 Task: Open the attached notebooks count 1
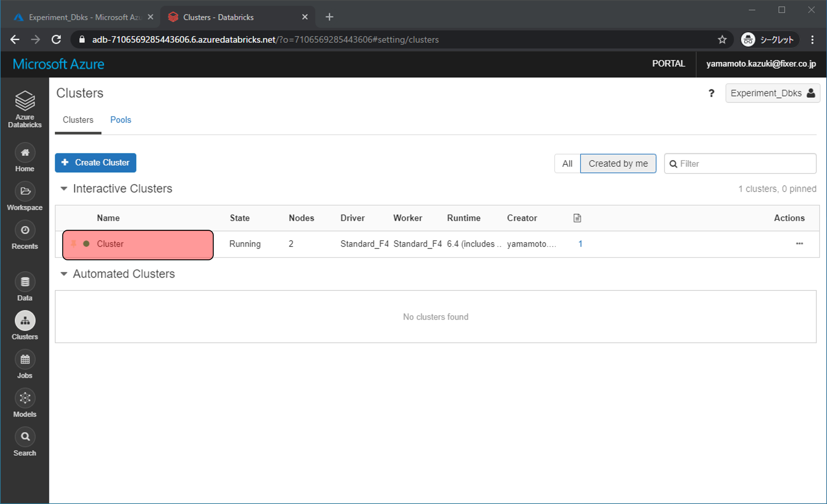click(580, 244)
